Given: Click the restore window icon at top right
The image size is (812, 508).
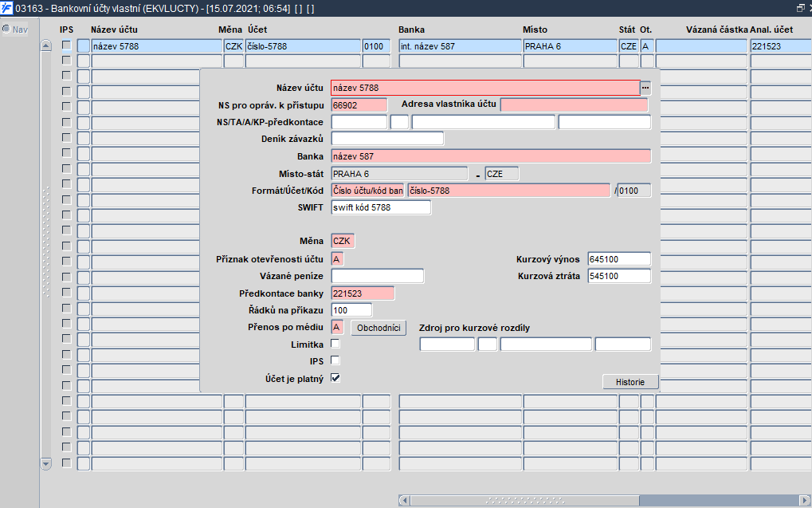Looking at the screenshot, I should 800,8.
